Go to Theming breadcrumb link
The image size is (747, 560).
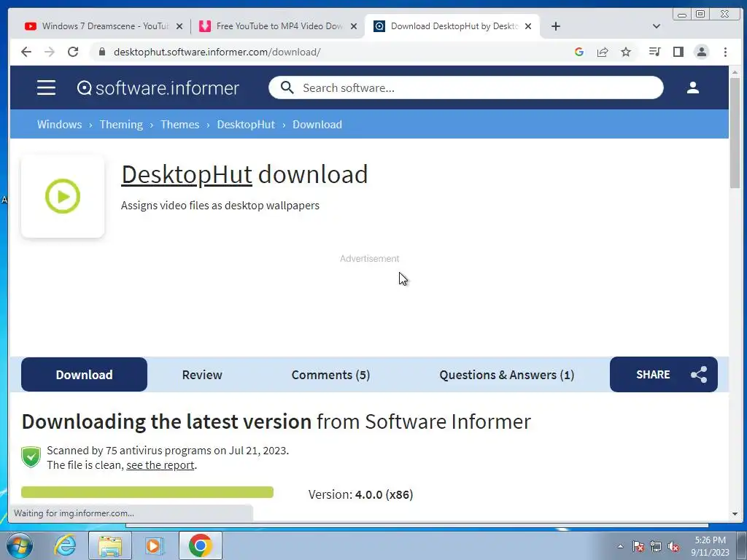[x=121, y=124]
